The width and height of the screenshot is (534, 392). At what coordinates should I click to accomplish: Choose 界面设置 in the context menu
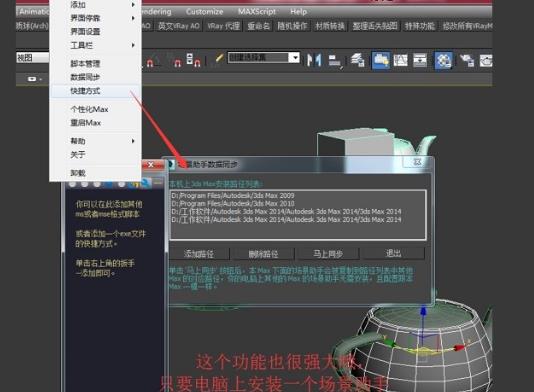[x=95, y=31]
